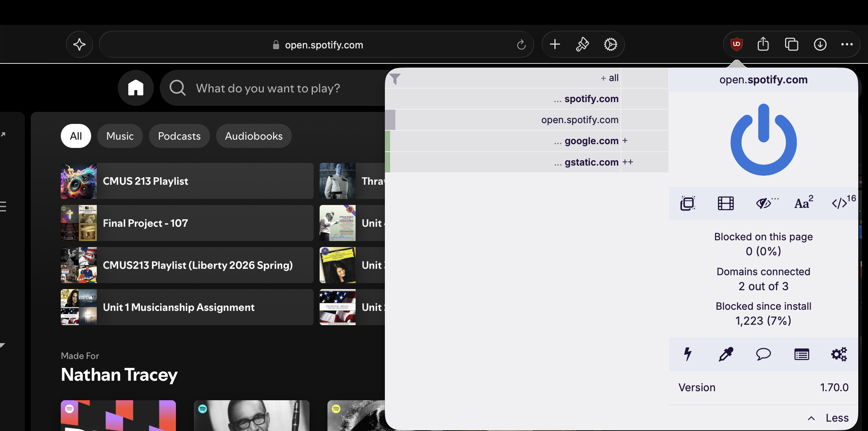
Task: Click open.spotify.com hostname header in popup
Action: [x=763, y=80]
